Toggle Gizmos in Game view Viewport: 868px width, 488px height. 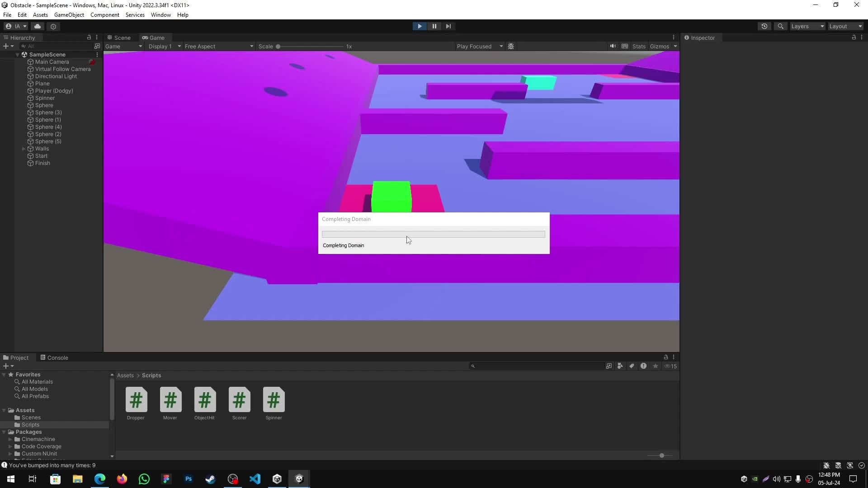(659, 46)
